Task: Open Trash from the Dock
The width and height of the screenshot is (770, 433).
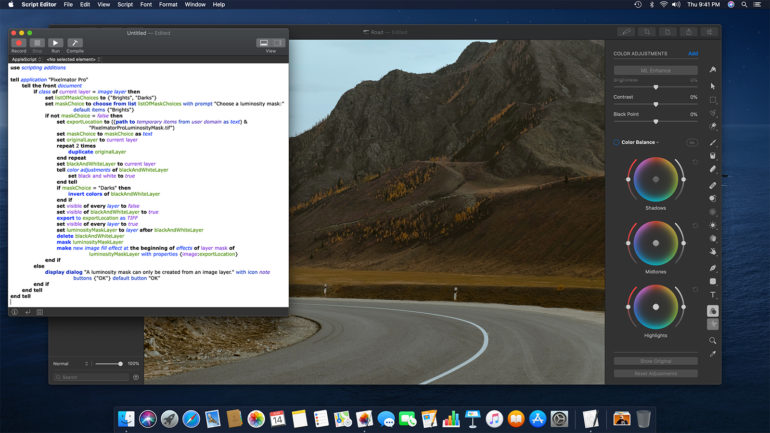Action: 643,419
